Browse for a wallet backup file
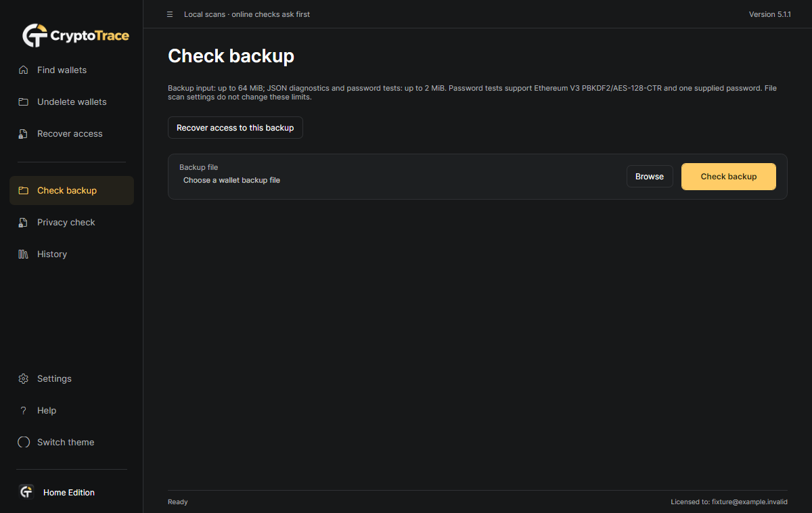Image resolution: width=812 pixels, height=513 pixels. (x=650, y=176)
